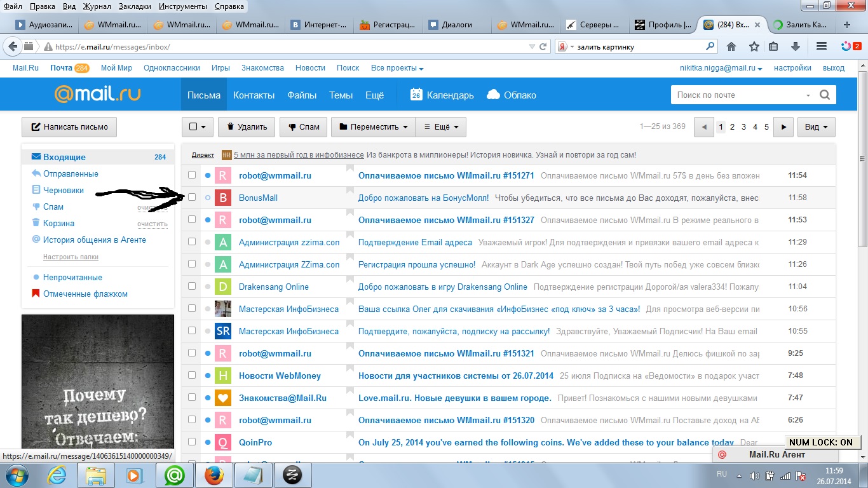Bookmark this page with the star icon

754,46
